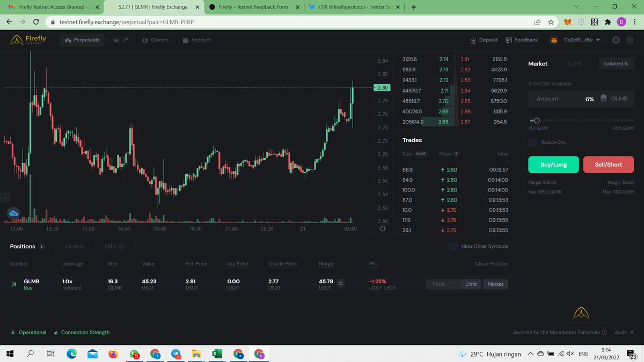Open notifications bell icon

(616, 40)
